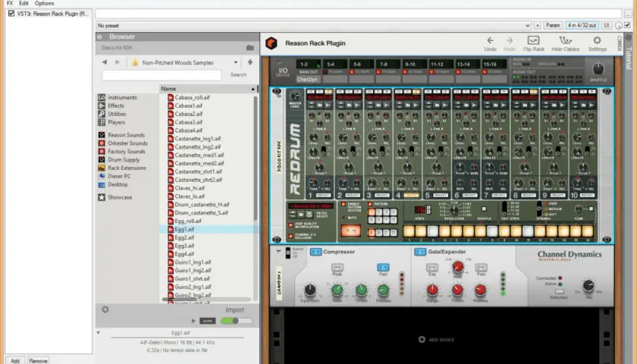The height and width of the screenshot is (364, 637).
Task: Go up one folder level arrow
Action: [x=249, y=62]
